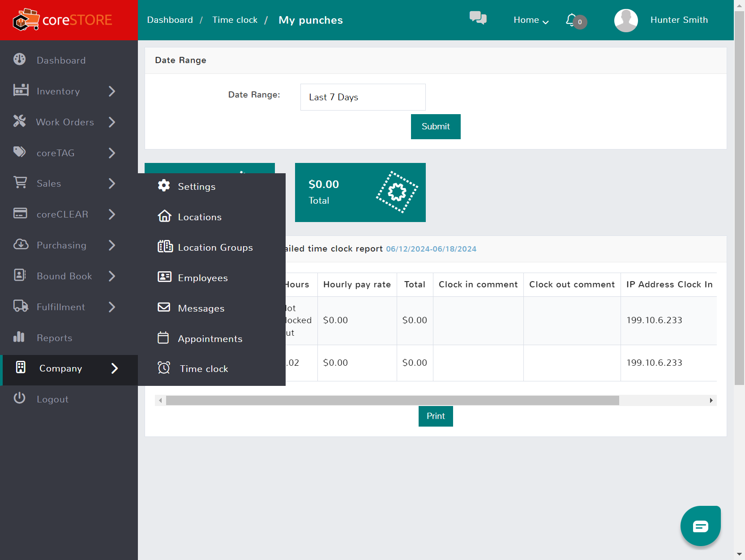Click the Dashboard gauge icon in sidebar
745x560 pixels.
20,59
